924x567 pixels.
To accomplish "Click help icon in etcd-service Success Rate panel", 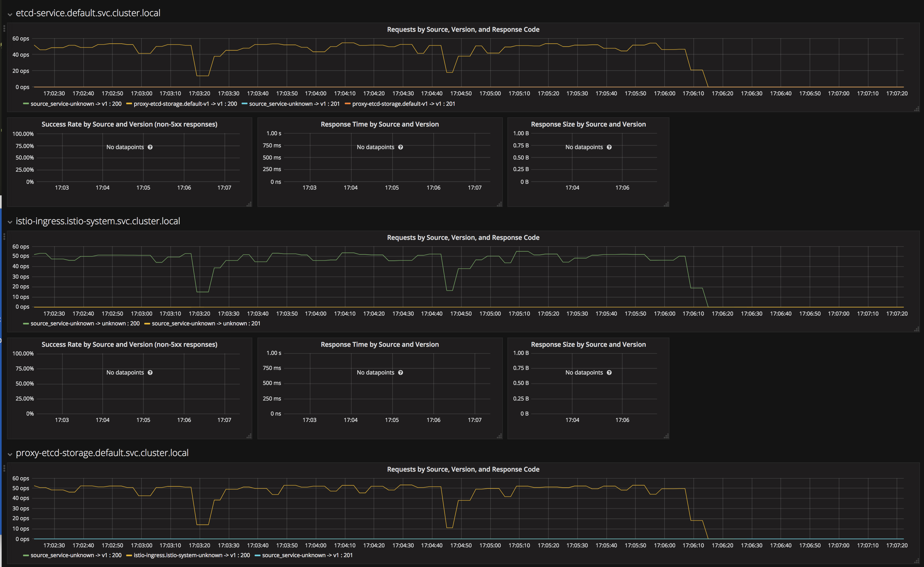I will coord(150,147).
